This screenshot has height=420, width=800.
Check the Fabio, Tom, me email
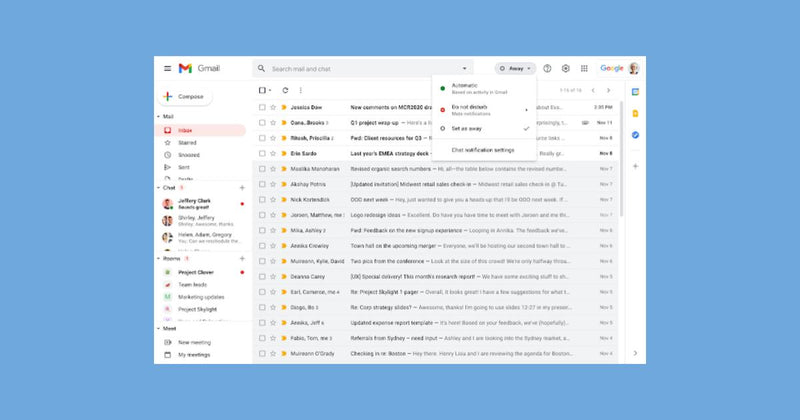[x=262, y=338]
